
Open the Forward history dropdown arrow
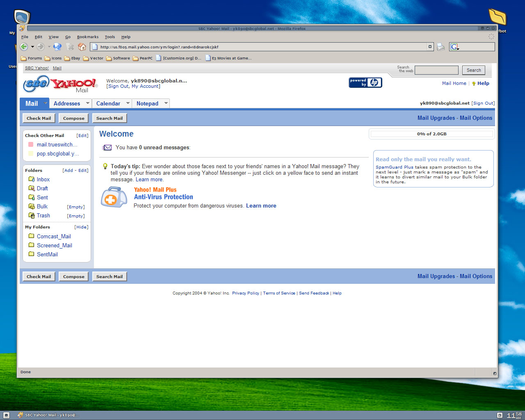pos(49,47)
